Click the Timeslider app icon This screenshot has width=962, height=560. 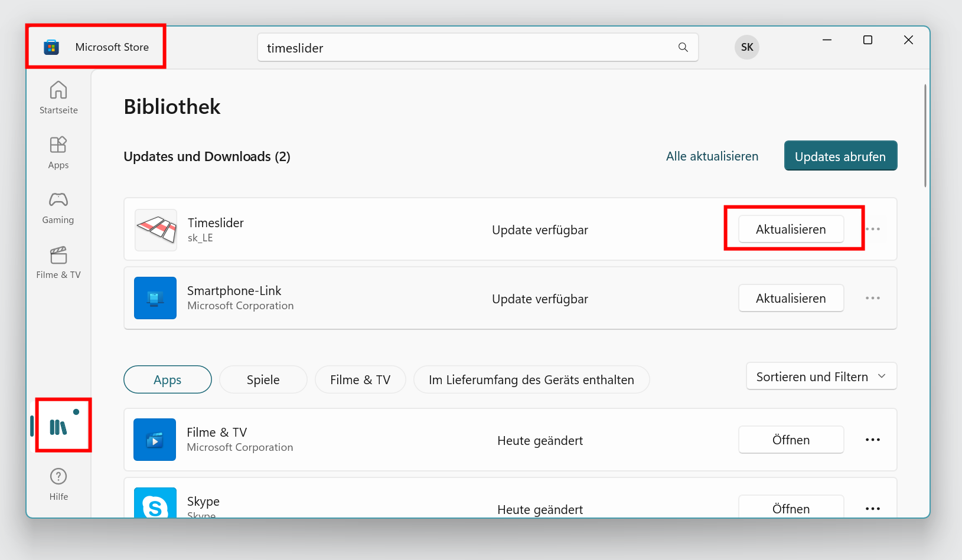pyautogui.click(x=156, y=230)
